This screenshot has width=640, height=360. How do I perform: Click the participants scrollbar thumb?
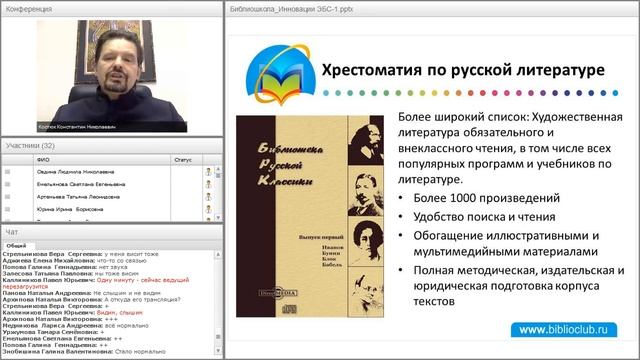coord(218,176)
